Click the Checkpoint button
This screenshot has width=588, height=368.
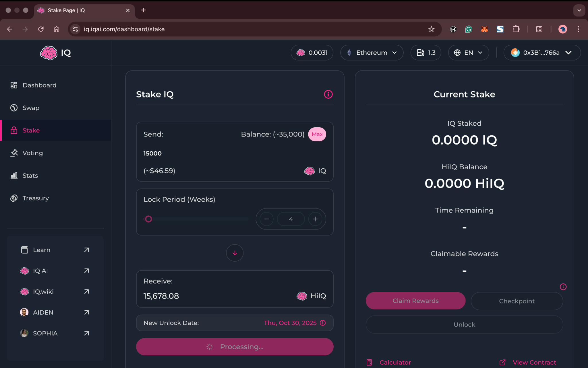coord(517,301)
